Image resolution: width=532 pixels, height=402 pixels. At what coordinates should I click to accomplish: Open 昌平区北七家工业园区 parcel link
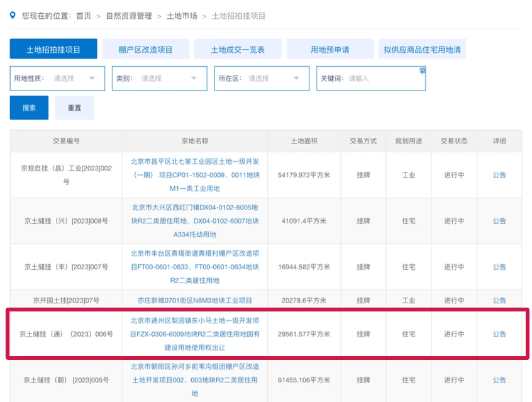195,175
